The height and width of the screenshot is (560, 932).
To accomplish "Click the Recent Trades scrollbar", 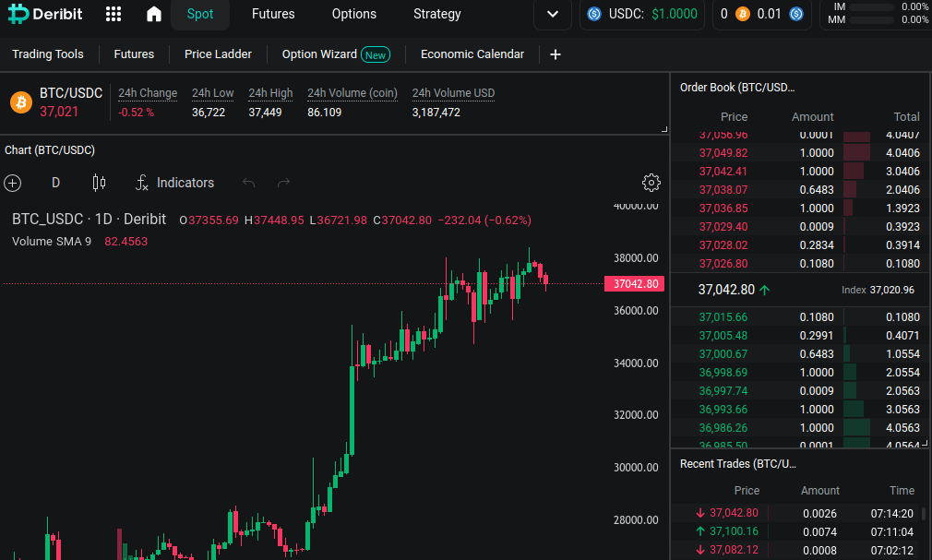I will point(923,514).
